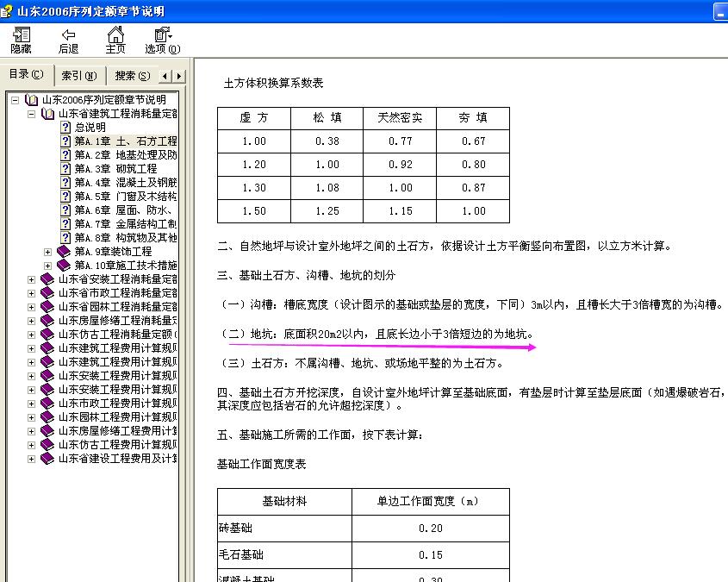Expand the 山东房屋修缮工程消耗量 node
The image size is (728, 582).
(x=32, y=321)
